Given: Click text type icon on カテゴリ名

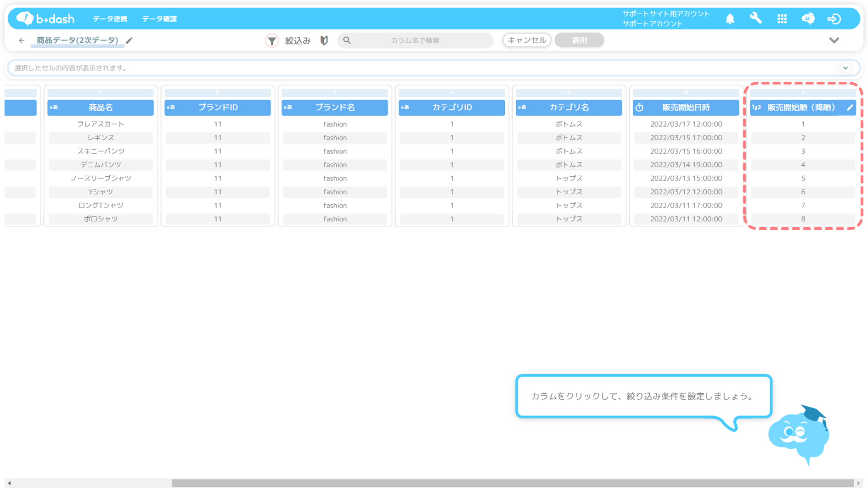Looking at the screenshot, I should tap(522, 107).
